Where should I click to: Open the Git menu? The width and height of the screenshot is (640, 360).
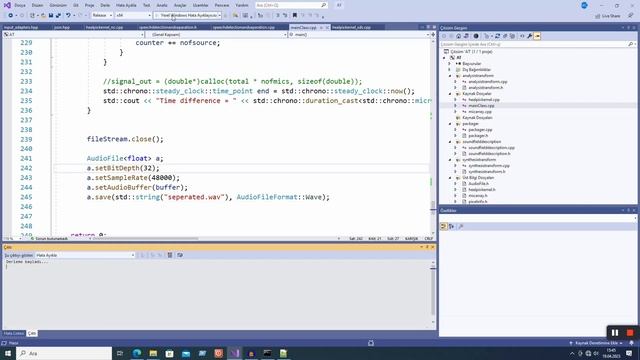76,5
